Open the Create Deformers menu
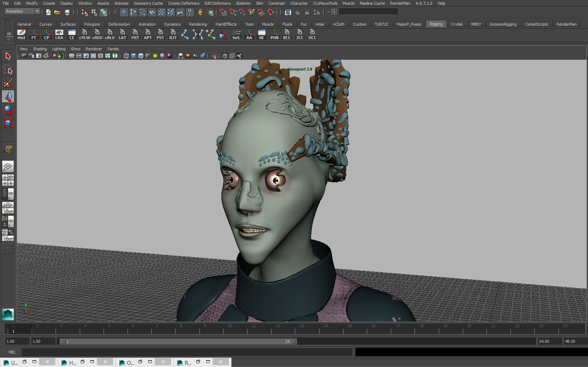Image resolution: width=588 pixels, height=367 pixels. [x=184, y=3]
